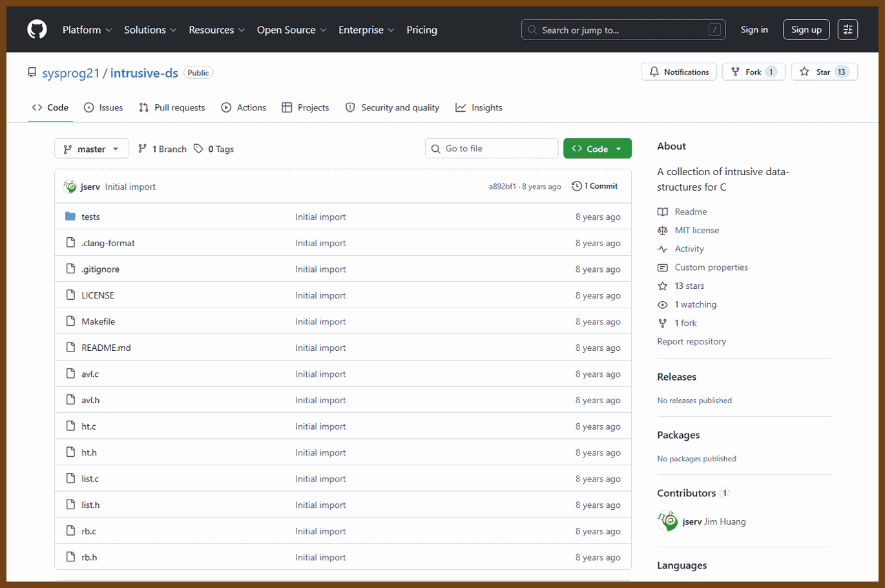Click the fork icon beside 1 fork

[x=663, y=323]
